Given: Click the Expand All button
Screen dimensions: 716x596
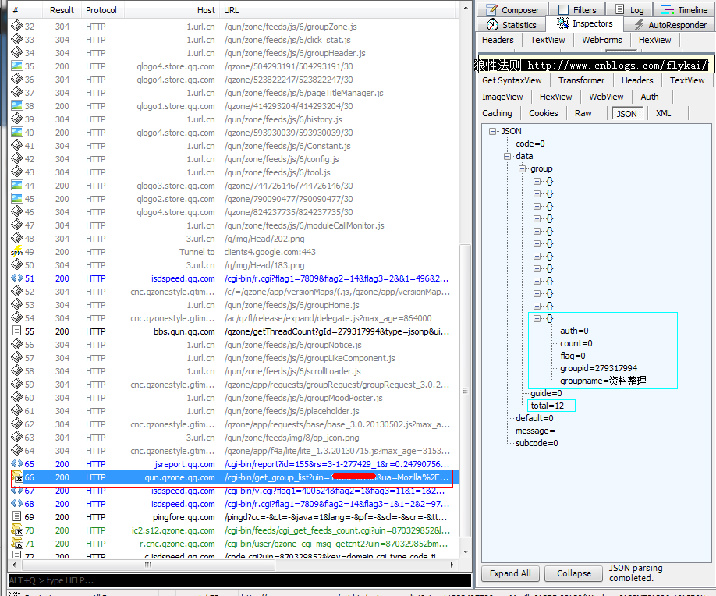Looking at the screenshot, I should pos(509,573).
